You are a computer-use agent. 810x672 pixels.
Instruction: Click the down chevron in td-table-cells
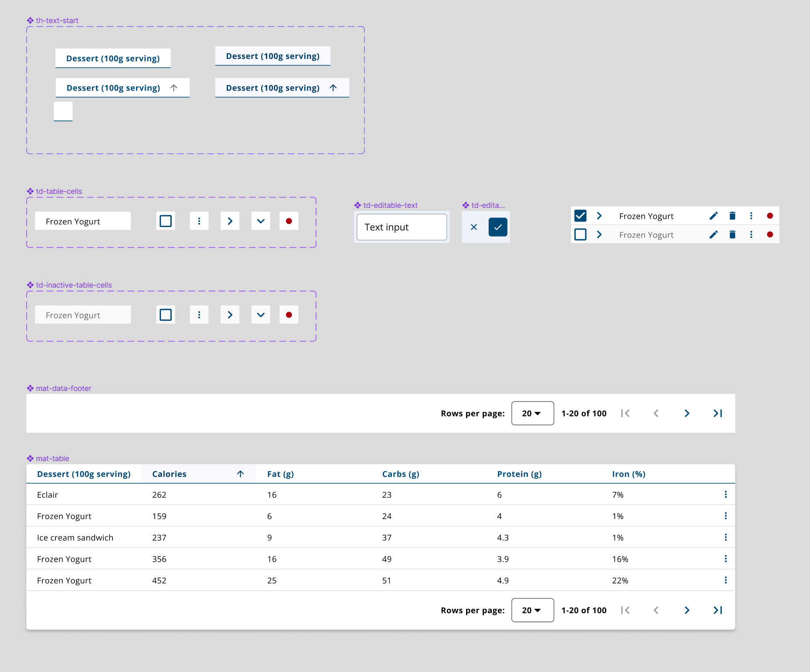pos(261,221)
